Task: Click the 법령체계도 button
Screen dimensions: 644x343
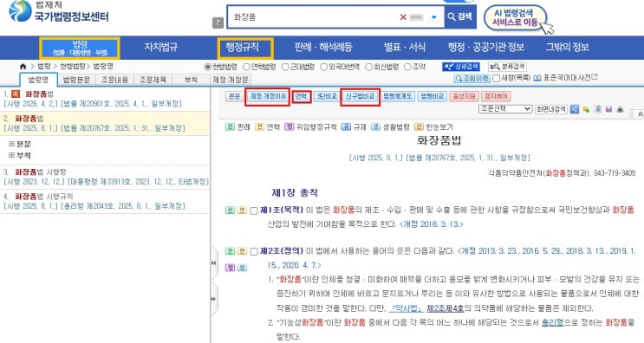Action: [398, 96]
